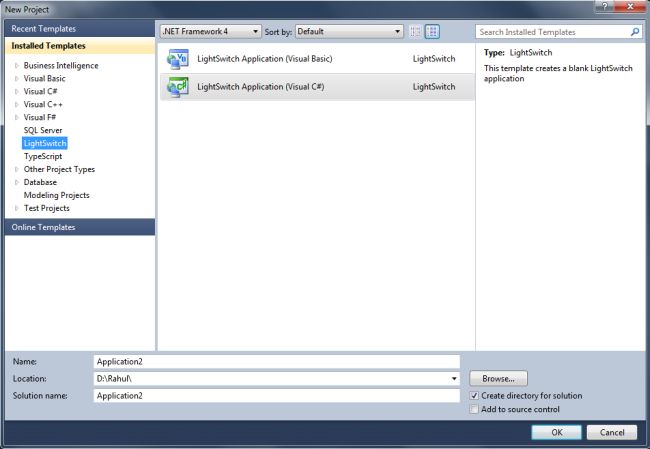Select Business Intelligence category label
Image resolution: width=650 pixels, height=449 pixels.
pyautogui.click(x=61, y=66)
